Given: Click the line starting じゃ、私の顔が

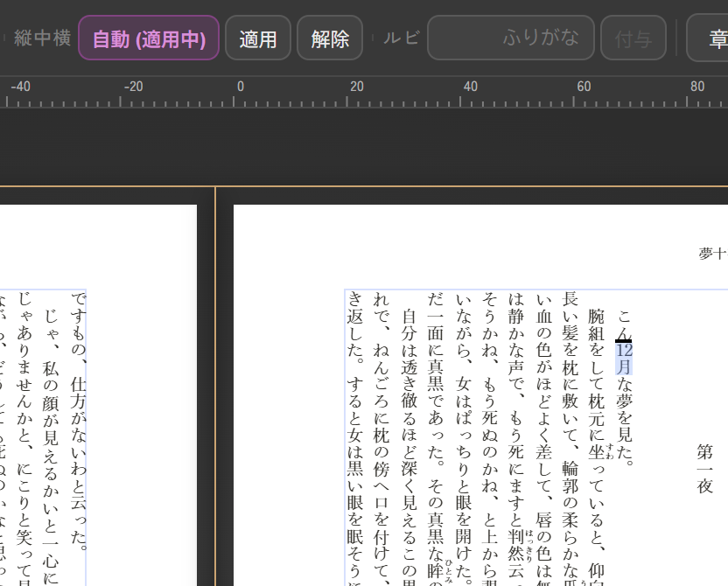Looking at the screenshot, I should [x=51, y=447].
